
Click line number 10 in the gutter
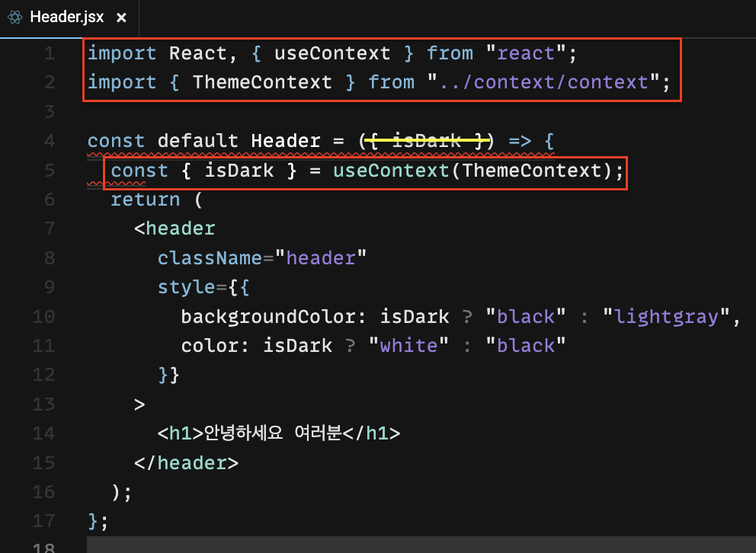pyautogui.click(x=44, y=317)
